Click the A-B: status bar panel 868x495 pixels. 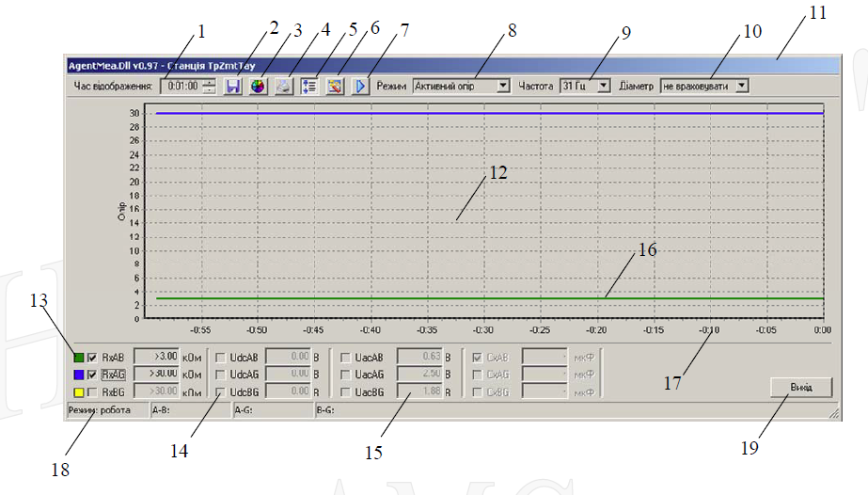click(x=190, y=410)
